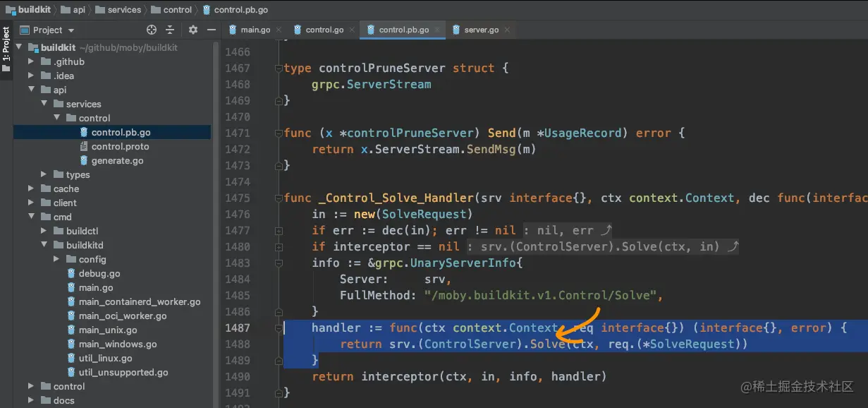
Task: Collapse the buildkitd folder arrow
Action: (44, 246)
